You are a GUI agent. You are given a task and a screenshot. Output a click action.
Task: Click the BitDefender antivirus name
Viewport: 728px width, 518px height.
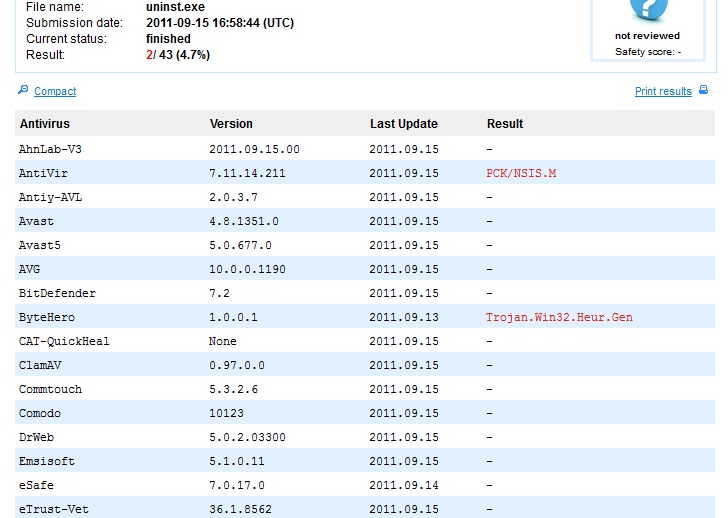(x=57, y=293)
